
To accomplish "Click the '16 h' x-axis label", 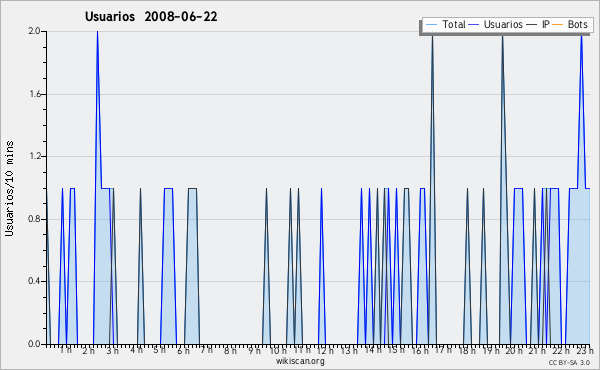I will pos(420,350).
